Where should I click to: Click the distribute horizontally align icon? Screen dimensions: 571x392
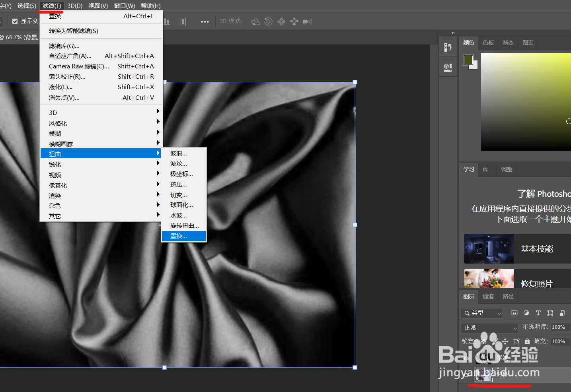(183, 21)
